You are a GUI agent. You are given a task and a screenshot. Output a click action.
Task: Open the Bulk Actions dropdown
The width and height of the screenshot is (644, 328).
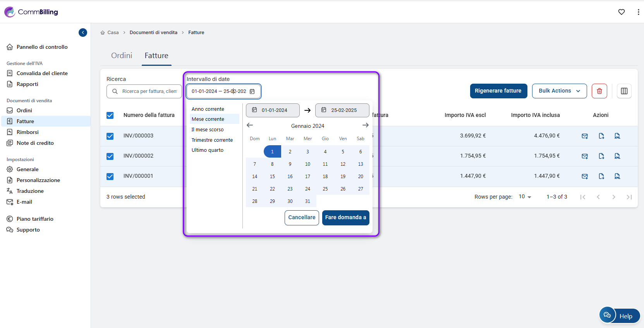click(x=559, y=91)
